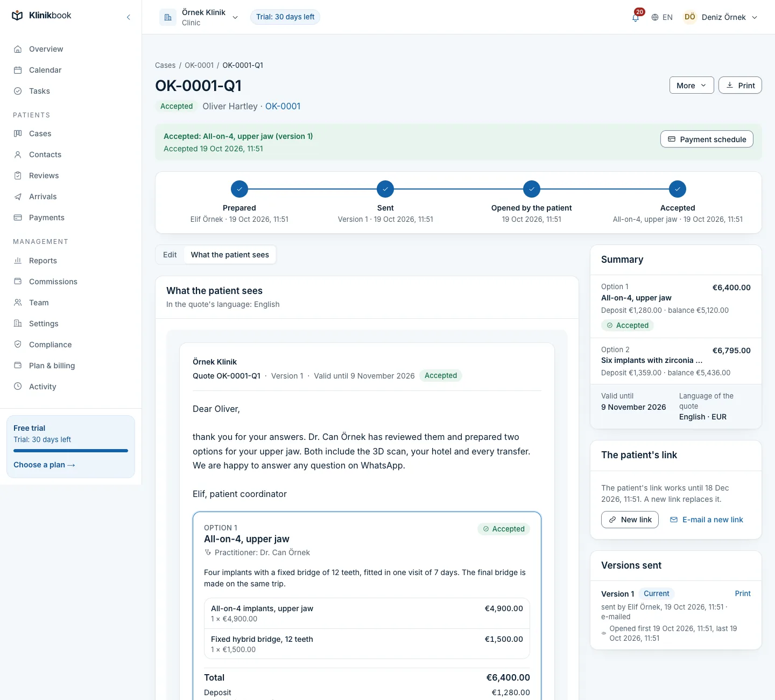Click the free trial progress bar
The height and width of the screenshot is (700, 775).
(71, 451)
